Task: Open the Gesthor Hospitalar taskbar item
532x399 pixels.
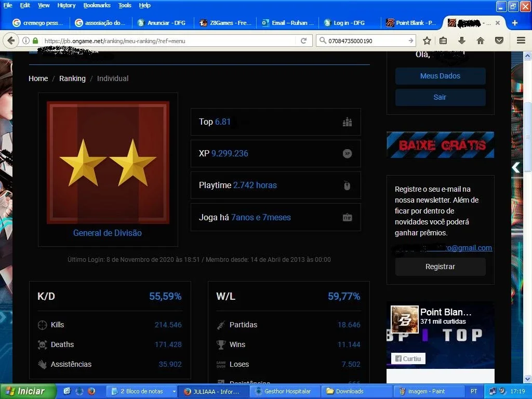Action: 285,391
